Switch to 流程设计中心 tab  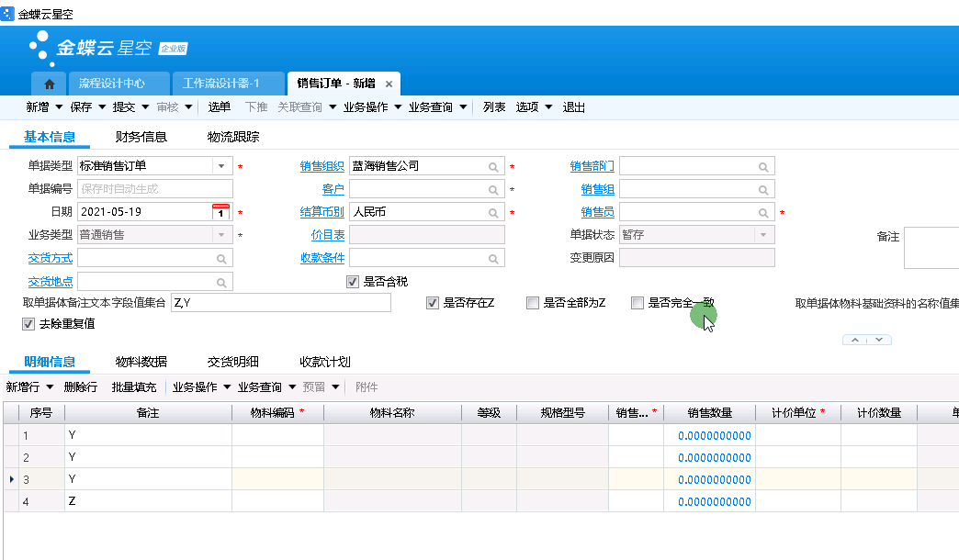[118, 84]
